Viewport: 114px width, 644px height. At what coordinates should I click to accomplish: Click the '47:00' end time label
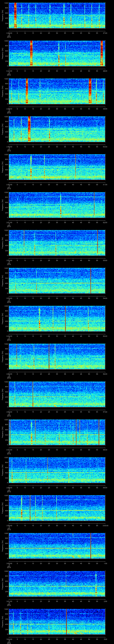105,33
